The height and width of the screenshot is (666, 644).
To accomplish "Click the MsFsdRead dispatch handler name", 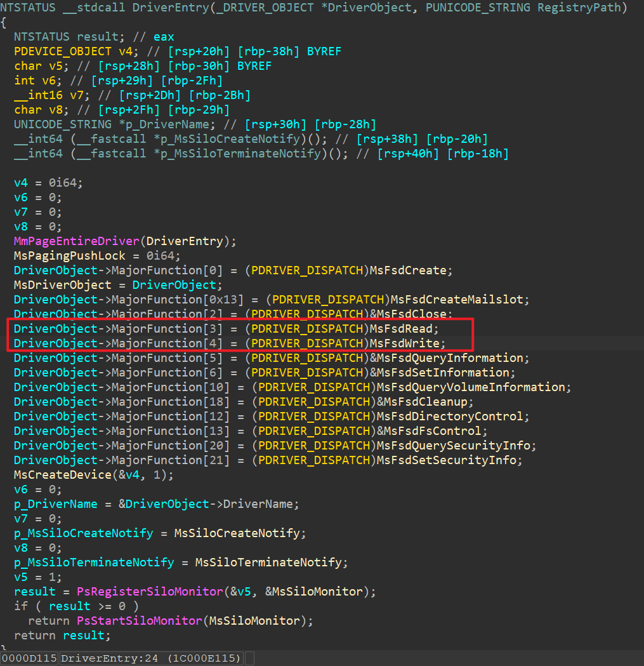I will [x=404, y=329].
